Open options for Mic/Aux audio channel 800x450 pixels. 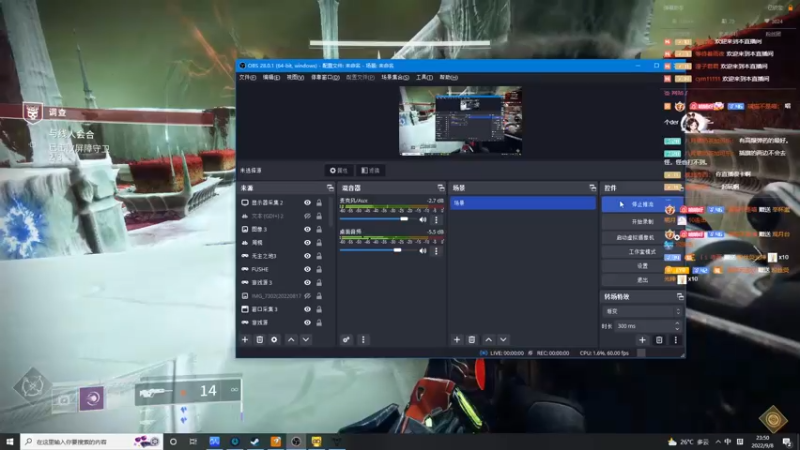(x=436, y=220)
